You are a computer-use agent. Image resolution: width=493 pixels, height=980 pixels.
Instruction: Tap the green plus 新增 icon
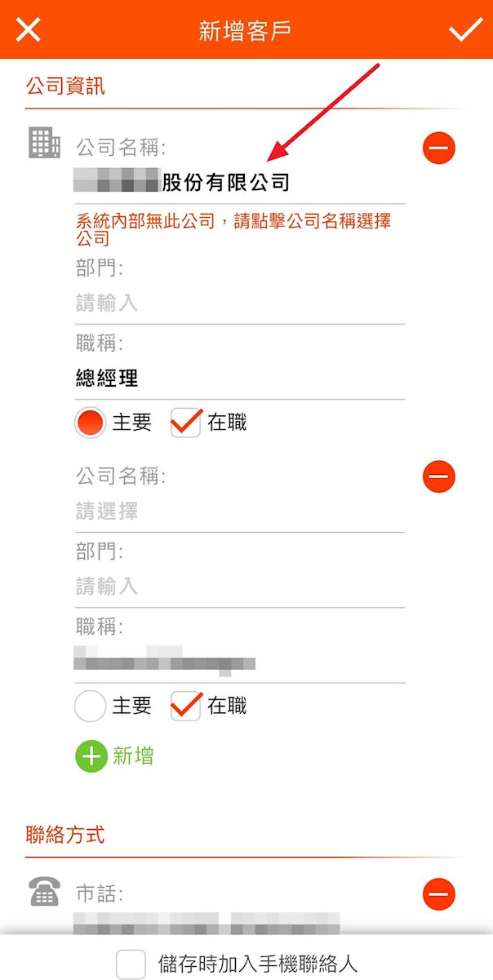91,756
